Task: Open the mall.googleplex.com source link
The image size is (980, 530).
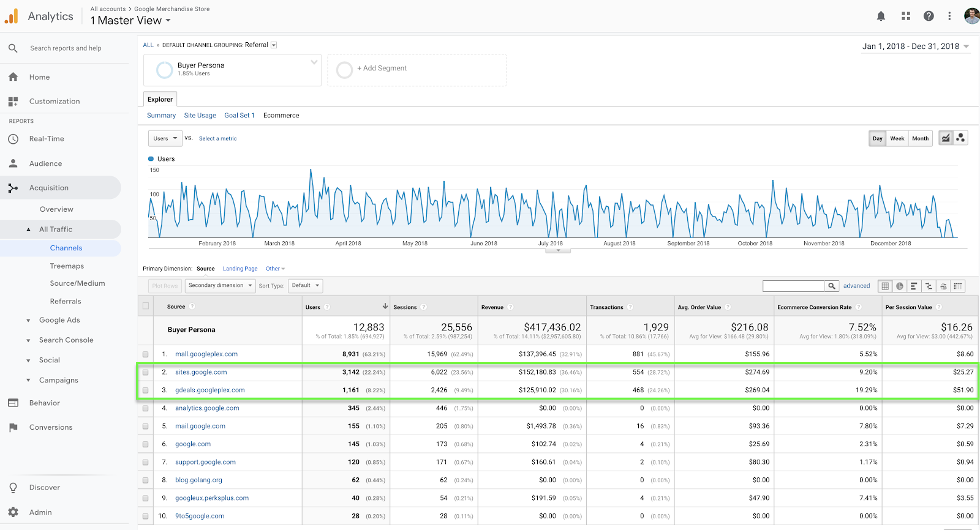Action: pos(206,354)
